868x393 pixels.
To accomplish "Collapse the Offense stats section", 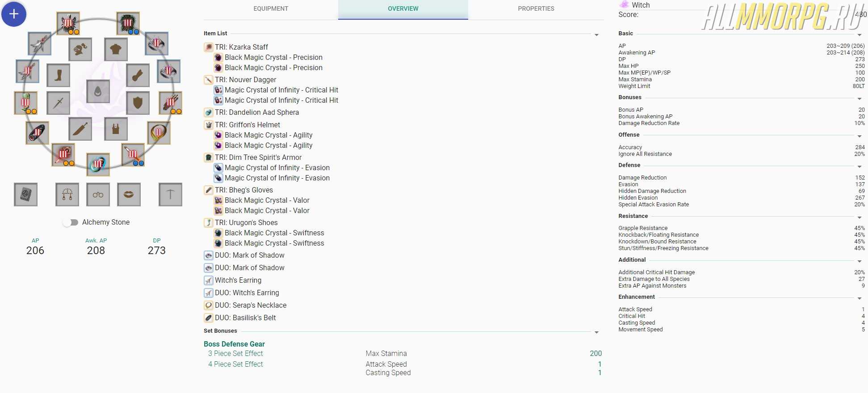I will point(860,136).
